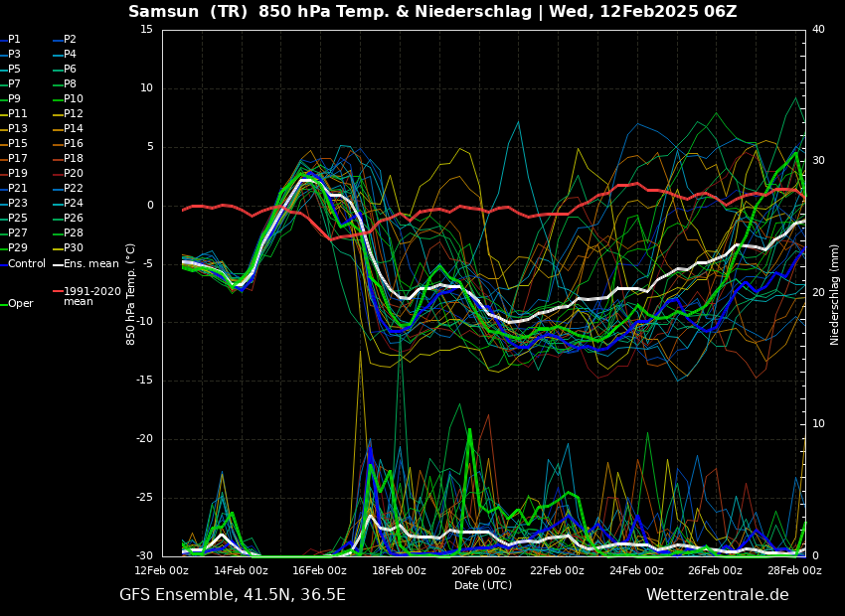Click the "P10" legend label

click(x=74, y=98)
